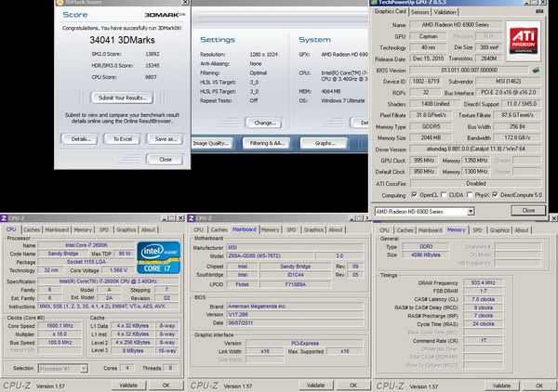Click the Z icon of the Mainboard window
Screen dimensions: 558x392
(191, 218)
